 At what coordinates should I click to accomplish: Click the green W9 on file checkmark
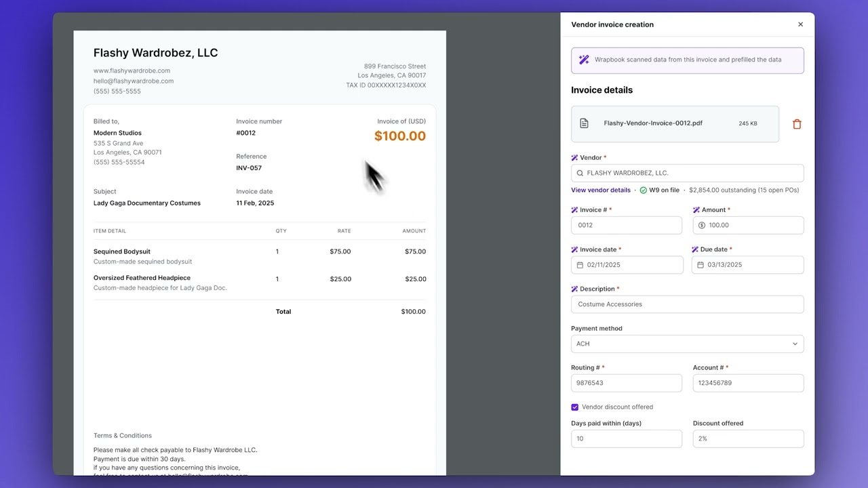coord(644,190)
